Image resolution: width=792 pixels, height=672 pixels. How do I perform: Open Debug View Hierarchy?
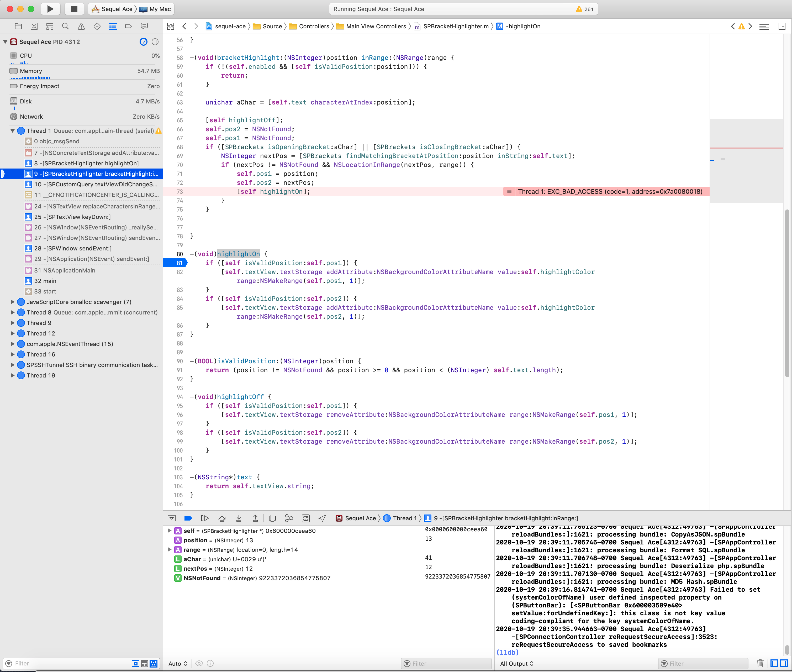coord(272,518)
